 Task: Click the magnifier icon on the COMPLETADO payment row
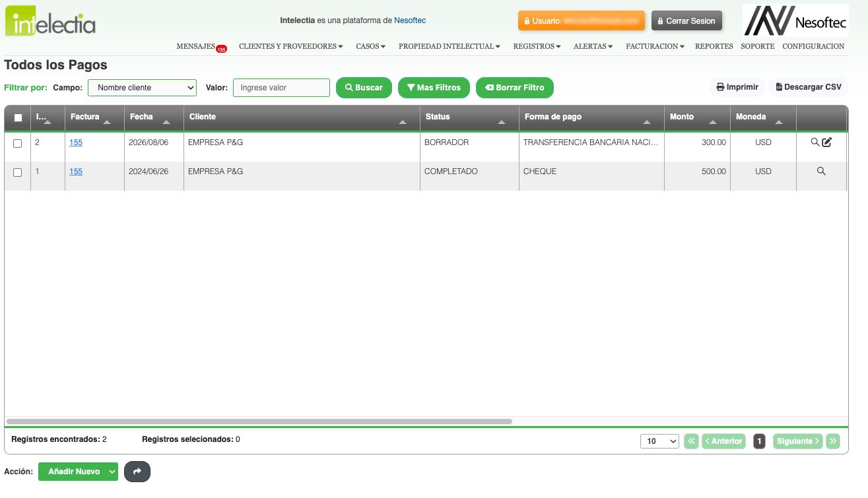[821, 171]
